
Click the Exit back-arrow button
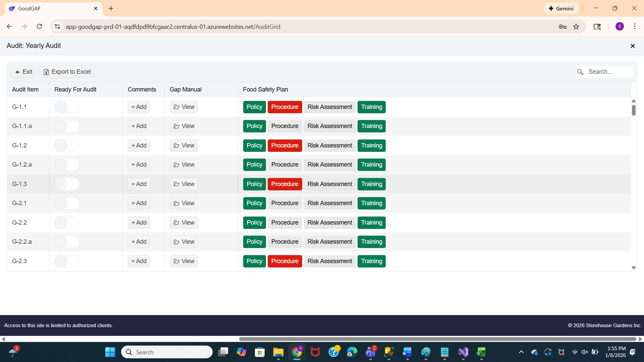point(23,72)
